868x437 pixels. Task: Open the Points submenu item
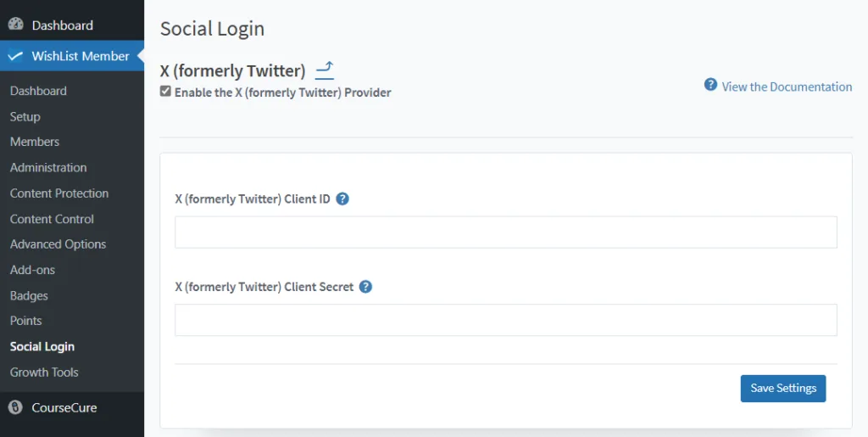point(26,321)
